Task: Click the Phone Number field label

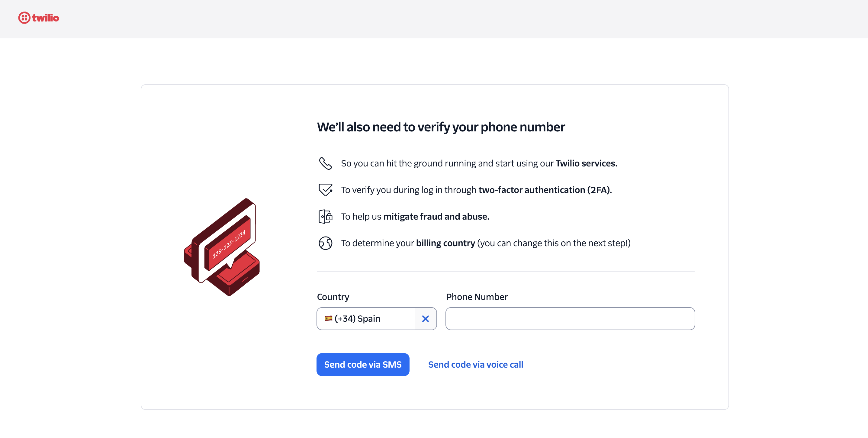Action: (477, 297)
